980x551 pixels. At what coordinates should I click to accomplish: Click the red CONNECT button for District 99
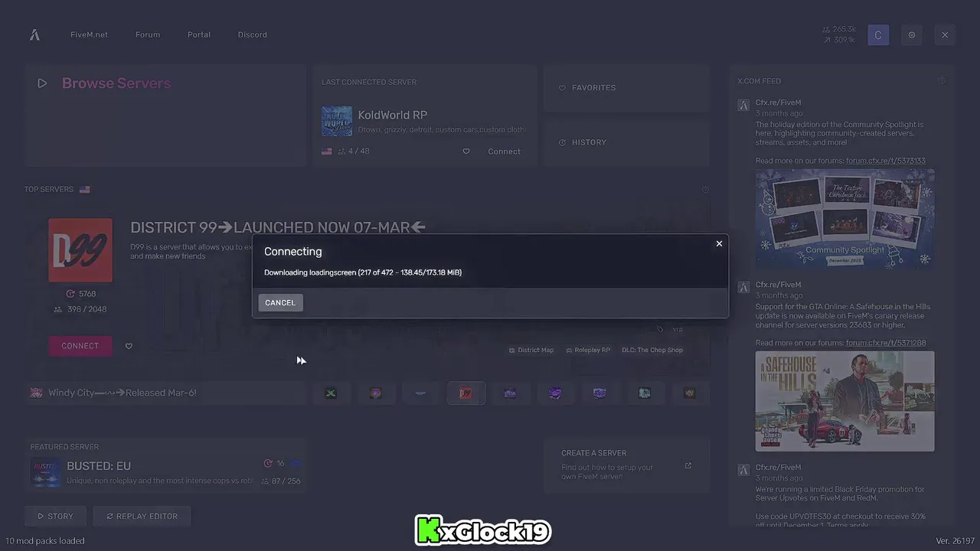pyautogui.click(x=80, y=346)
